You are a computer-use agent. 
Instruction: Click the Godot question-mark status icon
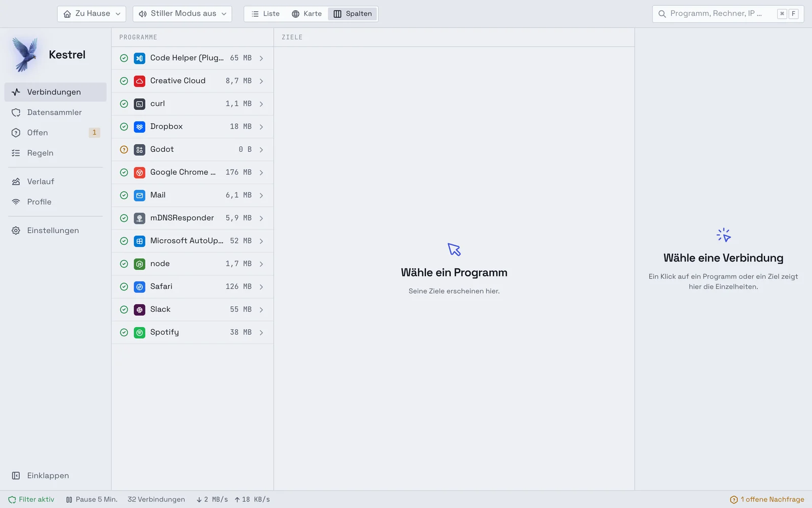(x=124, y=149)
